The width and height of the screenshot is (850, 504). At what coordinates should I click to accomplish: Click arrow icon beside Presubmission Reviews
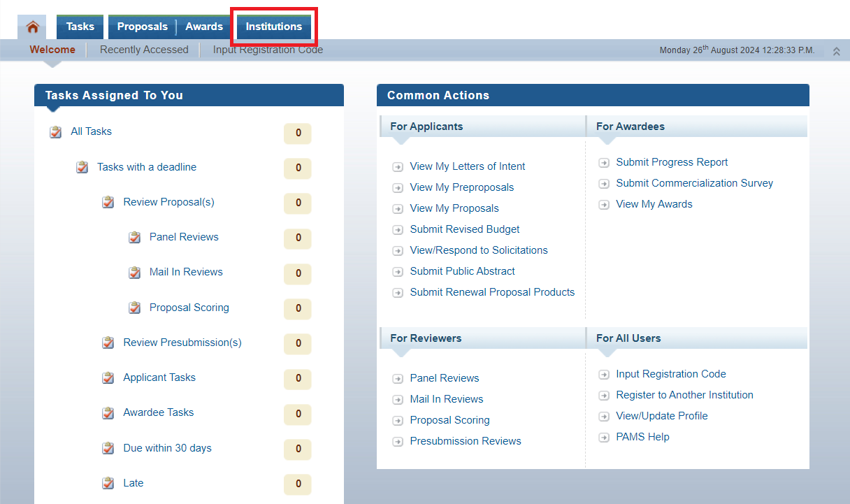tap(398, 442)
